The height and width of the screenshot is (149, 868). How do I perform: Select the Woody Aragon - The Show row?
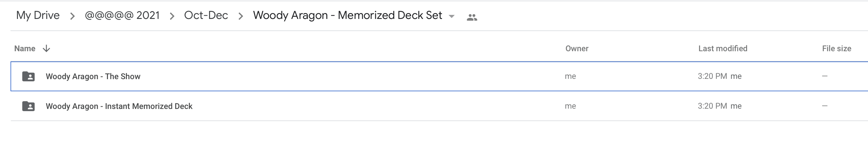[x=439, y=76]
